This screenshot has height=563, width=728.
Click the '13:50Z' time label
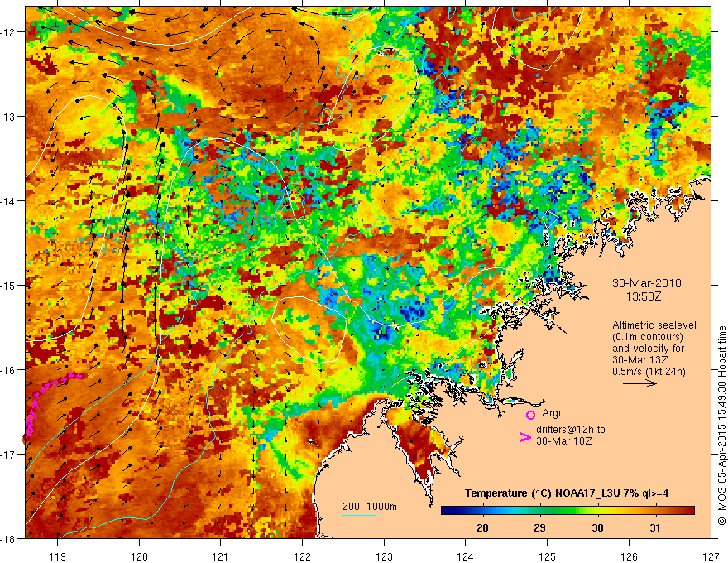(643, 296)
